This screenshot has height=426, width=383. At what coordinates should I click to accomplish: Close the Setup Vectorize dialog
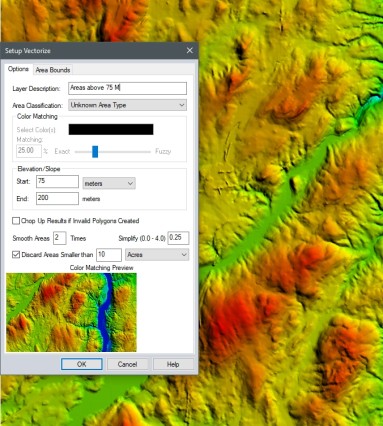coord(190,50)
